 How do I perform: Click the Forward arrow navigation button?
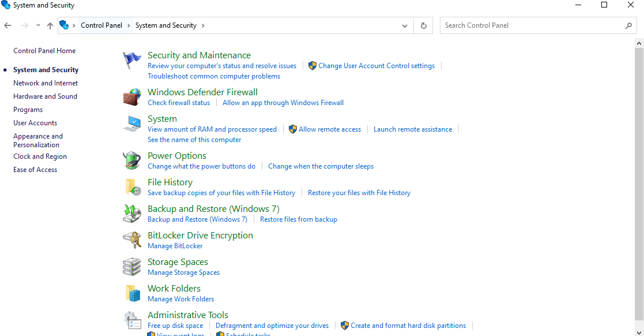25,25
